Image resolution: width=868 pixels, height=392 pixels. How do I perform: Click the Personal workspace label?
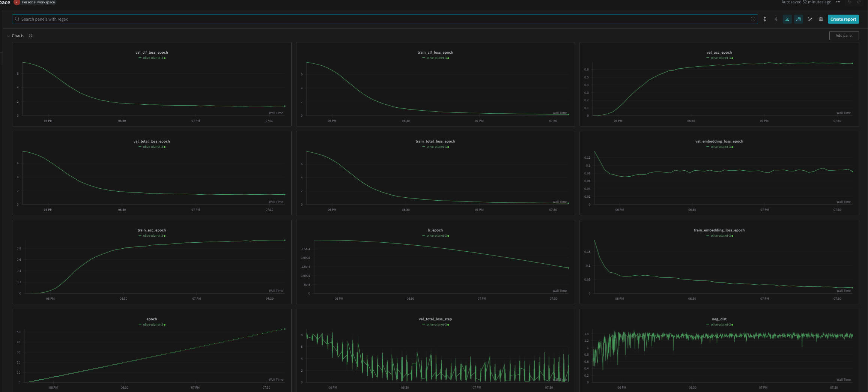tap(38, 2)
